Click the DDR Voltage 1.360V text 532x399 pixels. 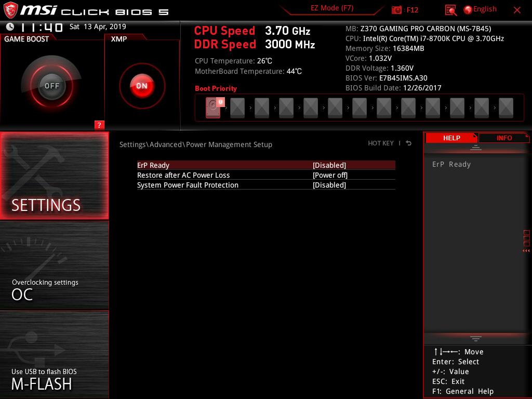pos(379,68)
